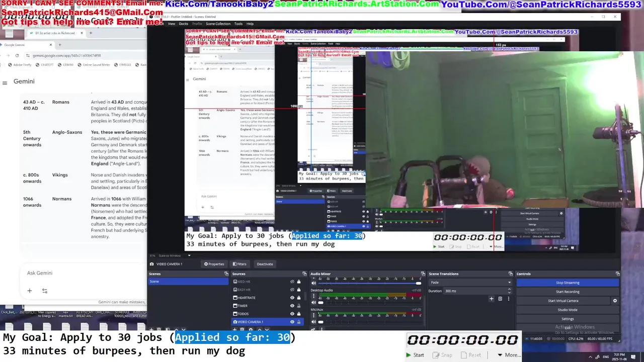Mute the Desktop Audio channel

coord(314,302)
